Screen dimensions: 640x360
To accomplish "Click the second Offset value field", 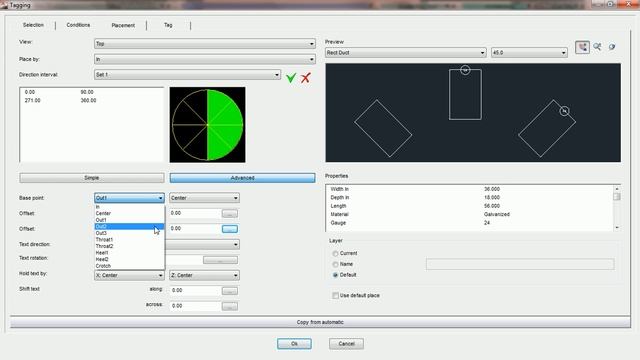I will pyautogui.click(x=195, y=229).
